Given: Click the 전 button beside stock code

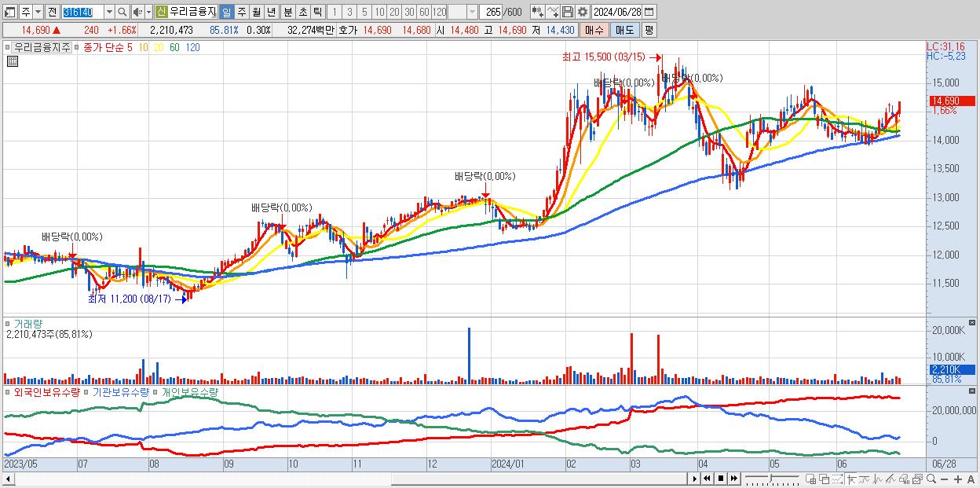Looking at the screenshot, I should (x=52, y=12).
